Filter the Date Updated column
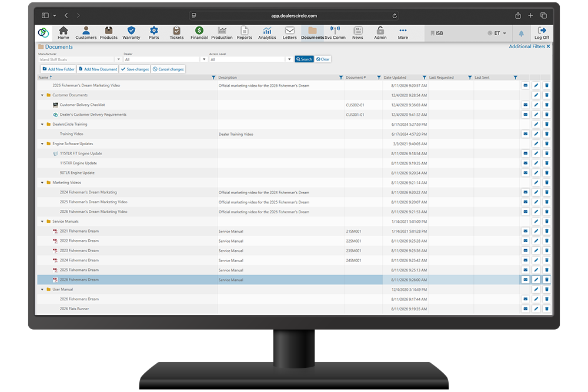 [x=424, y=78]
